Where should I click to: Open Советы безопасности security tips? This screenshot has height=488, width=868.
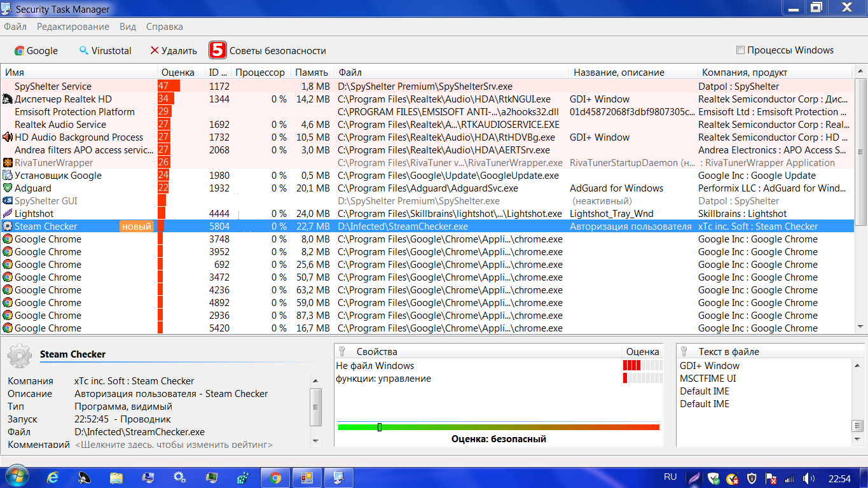[x=268, y=51]
